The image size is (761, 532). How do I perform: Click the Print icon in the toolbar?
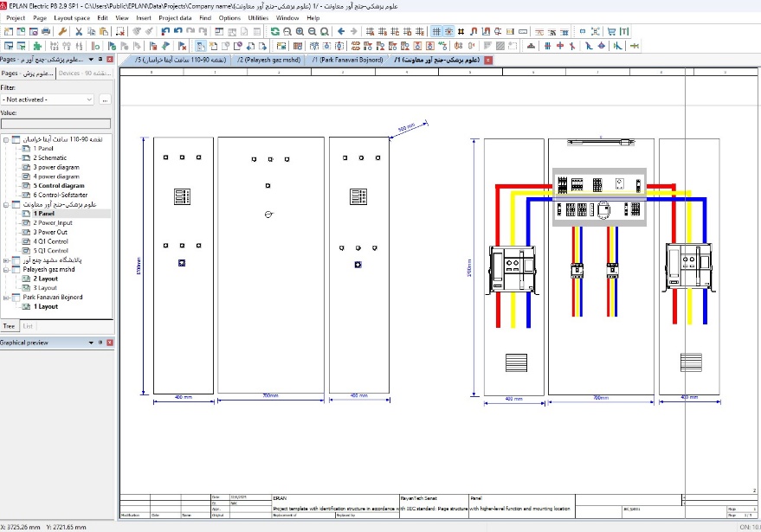48,31
